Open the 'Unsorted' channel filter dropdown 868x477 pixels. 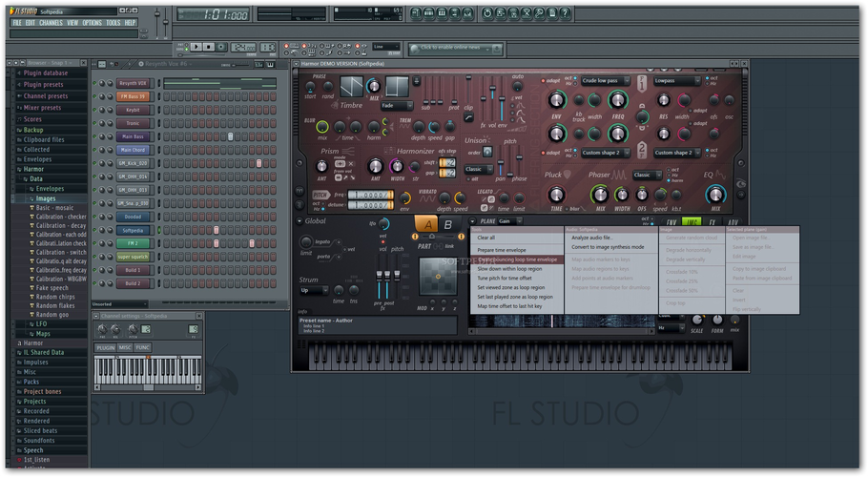pyautogui.click(x=119, y=303)
